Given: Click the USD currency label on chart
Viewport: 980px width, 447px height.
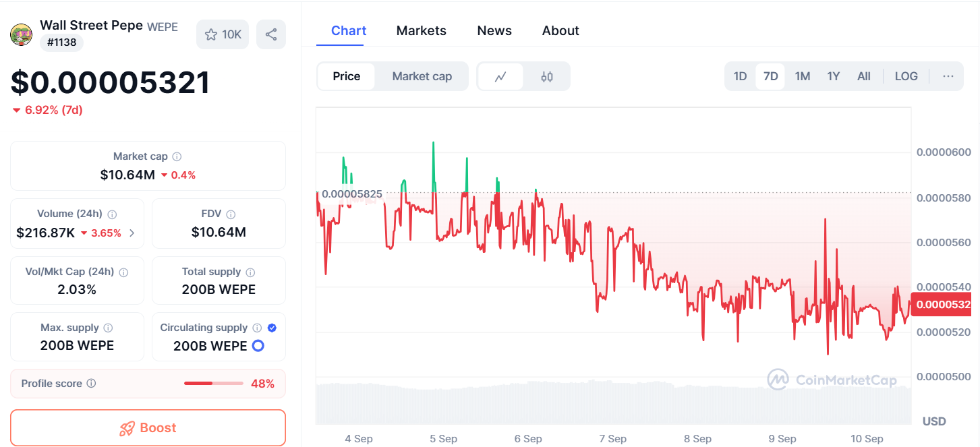Looking at the screenshot, I should pyautogui.click(x=934, y=421).
